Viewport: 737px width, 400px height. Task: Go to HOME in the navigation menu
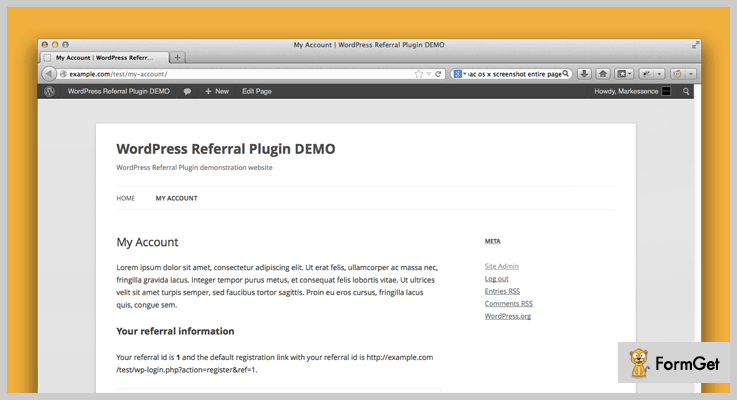pyautogui.click(x=125, y=198)
